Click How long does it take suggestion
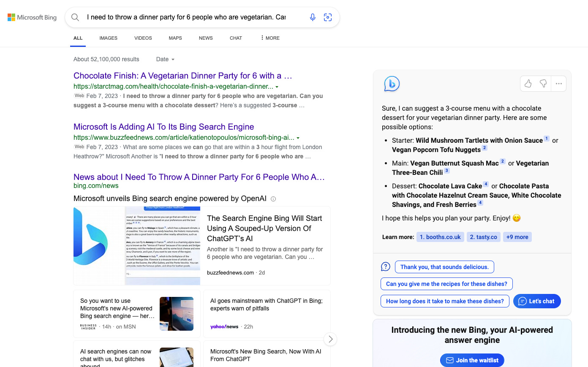588x367 pixels. (x=445, y=301)
